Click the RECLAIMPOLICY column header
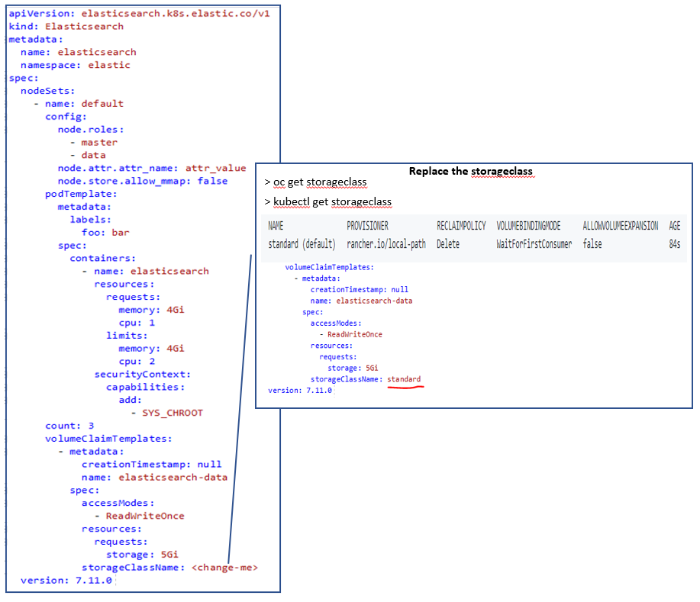 [461, 226]
